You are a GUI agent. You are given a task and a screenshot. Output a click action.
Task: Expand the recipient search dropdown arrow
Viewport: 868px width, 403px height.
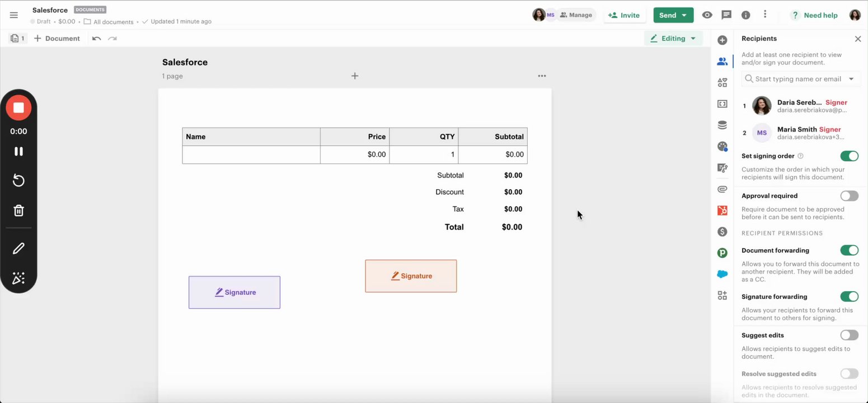tap(851, 79)
